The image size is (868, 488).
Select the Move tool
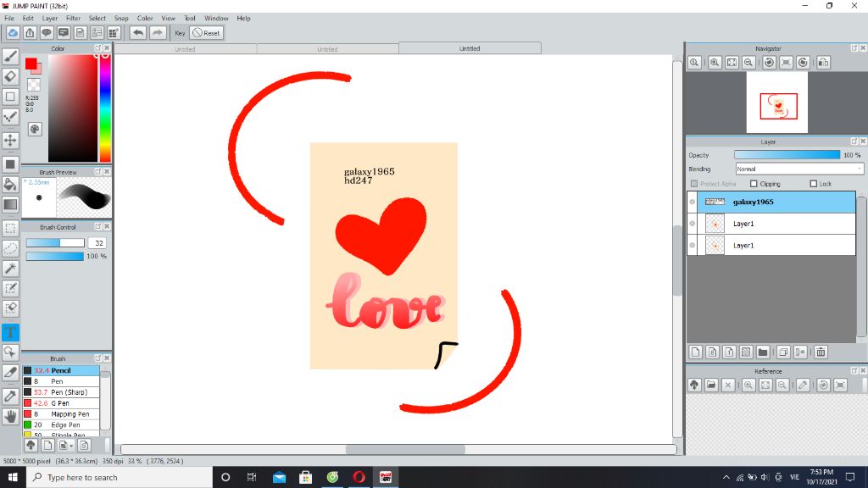(x=10, y=140)
